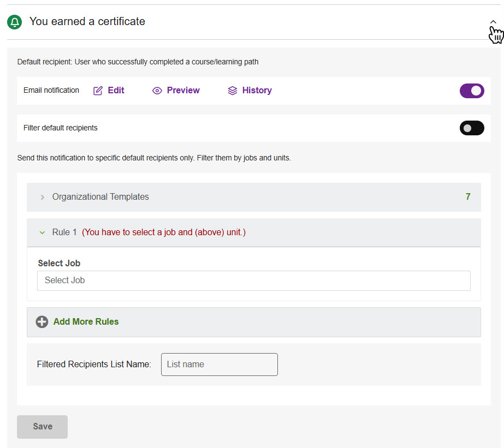Switch off the purple notification toggle
The width and height of the screenshot is (504, 448).
pos(472,91)
